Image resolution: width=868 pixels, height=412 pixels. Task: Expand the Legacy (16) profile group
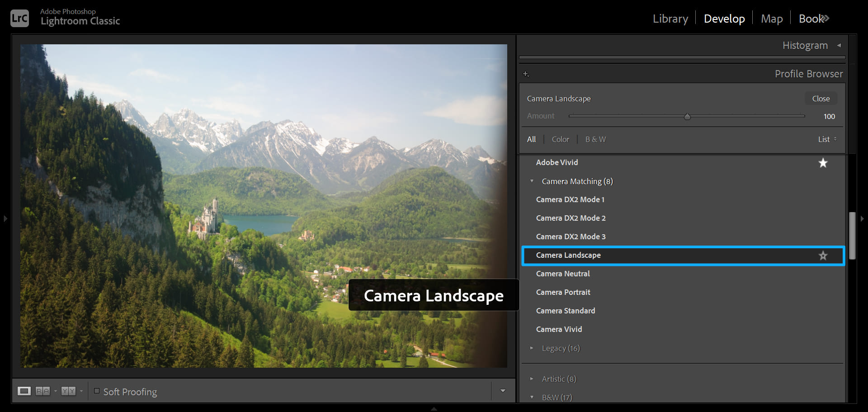[532, 348]
